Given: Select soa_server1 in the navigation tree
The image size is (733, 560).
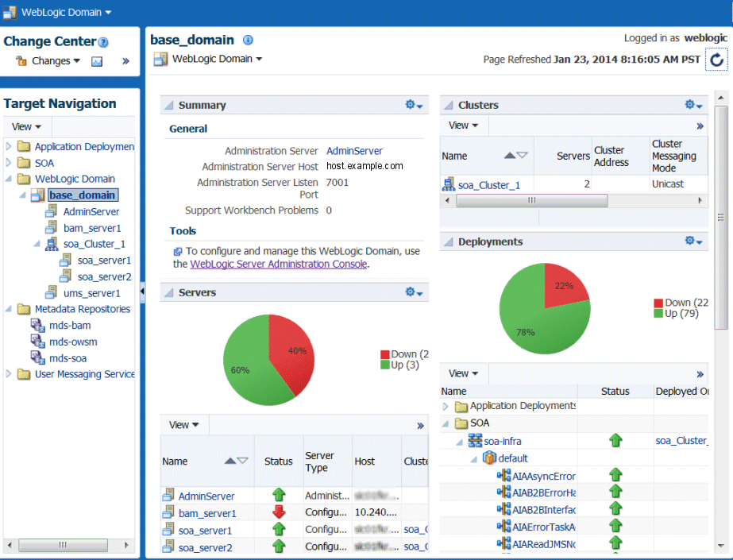Looking at the screenshot, I should [104, 261].
